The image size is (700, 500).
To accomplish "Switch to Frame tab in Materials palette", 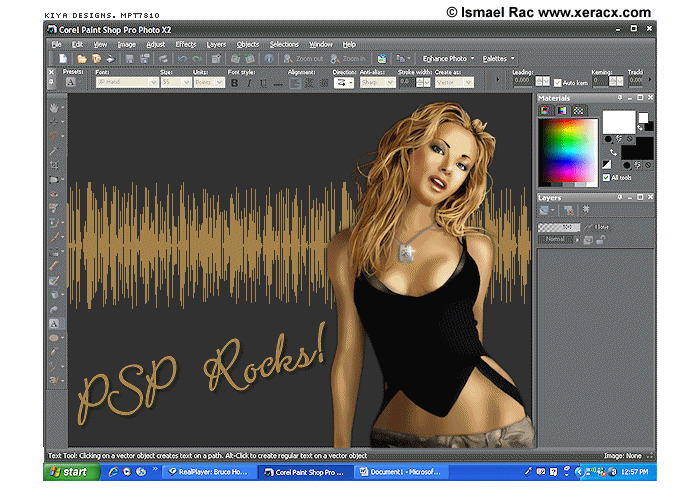I will point(545,110).
